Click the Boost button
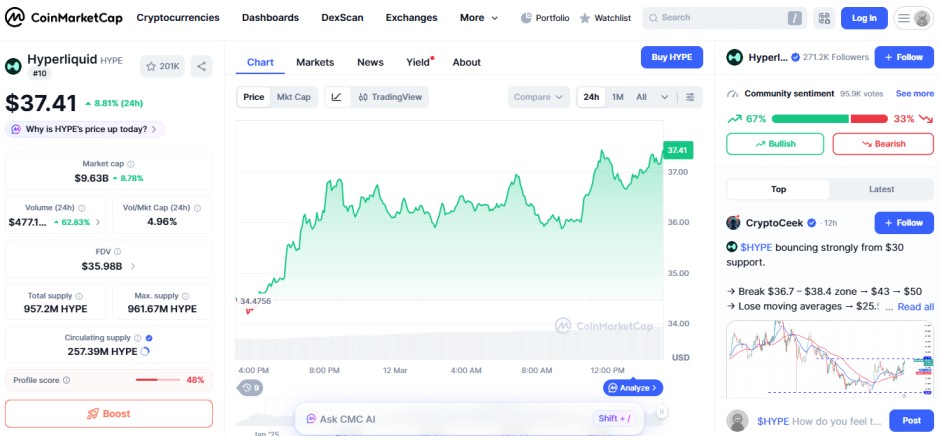 pyautogui.click(x=108, y=414)
